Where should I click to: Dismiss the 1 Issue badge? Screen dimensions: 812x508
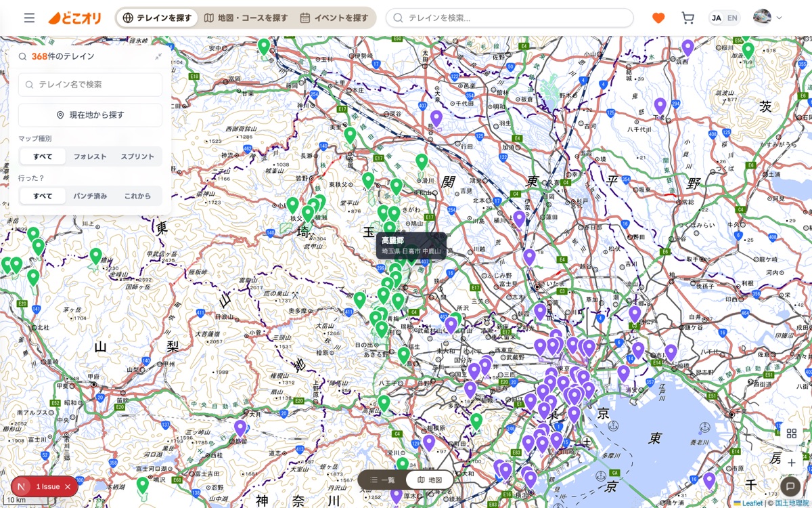coord(68,486)
